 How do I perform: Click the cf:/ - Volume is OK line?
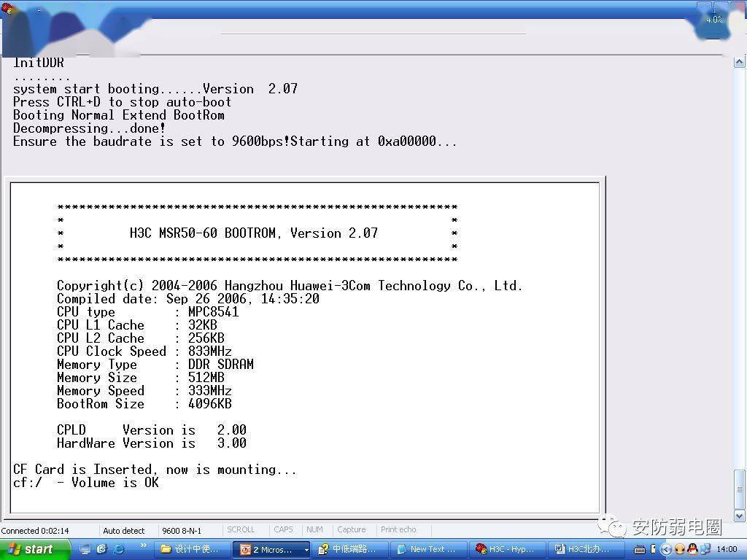pyautogui.click(x=86, y=483)
